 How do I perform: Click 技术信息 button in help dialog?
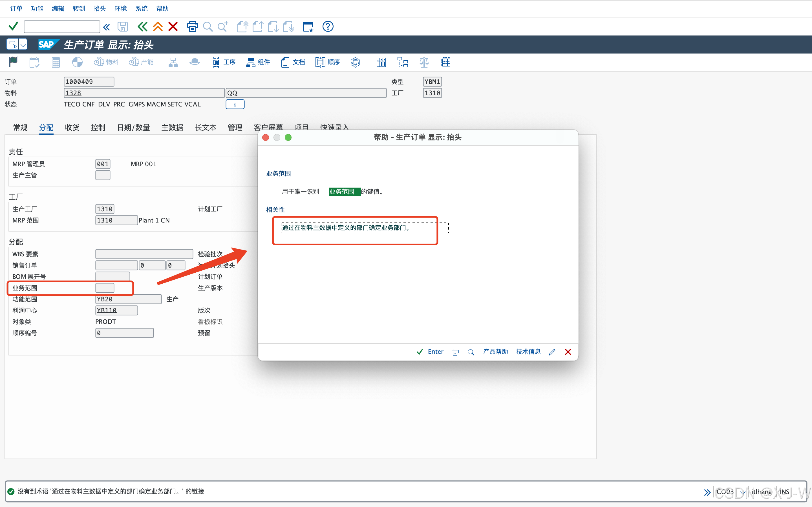(x=528, y=352)
